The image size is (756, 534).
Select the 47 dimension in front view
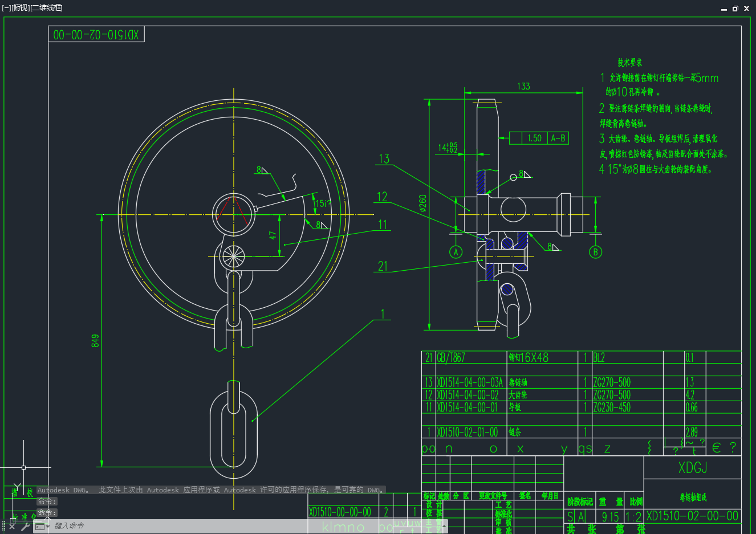click(x=273, y=235)
